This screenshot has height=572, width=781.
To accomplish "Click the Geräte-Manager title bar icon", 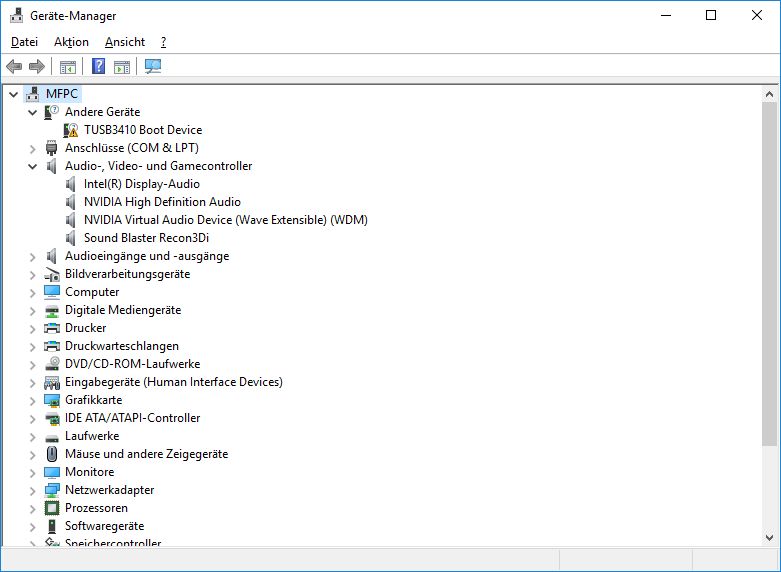I will pyautogui.click(x=16, y=15).
